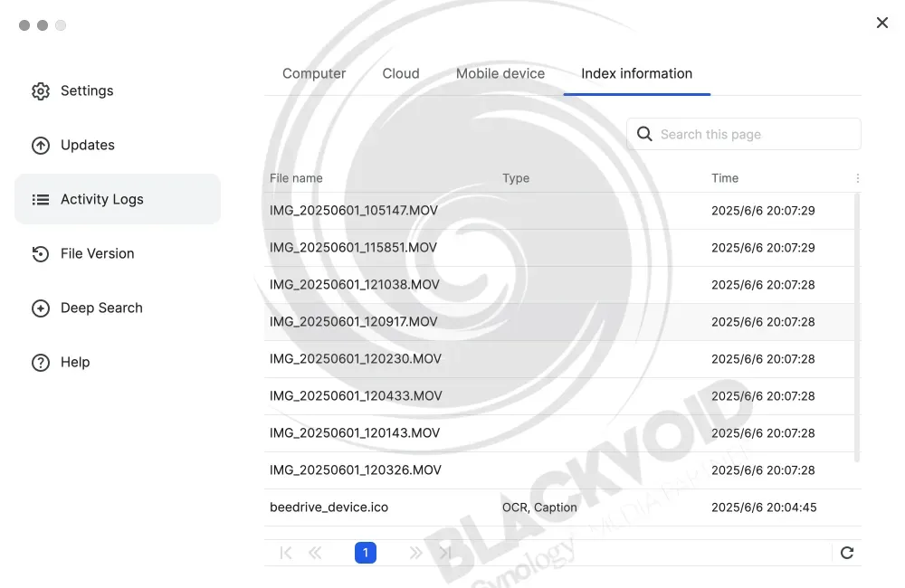Open column options three-dot menu
The height and width of the screenshot is (588, 905).
858,178
